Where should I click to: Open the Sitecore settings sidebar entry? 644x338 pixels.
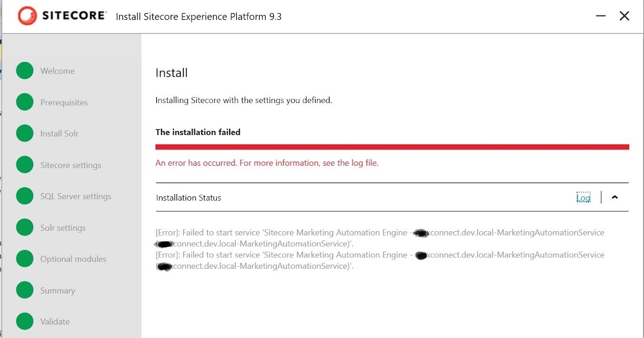click(70, 165)
